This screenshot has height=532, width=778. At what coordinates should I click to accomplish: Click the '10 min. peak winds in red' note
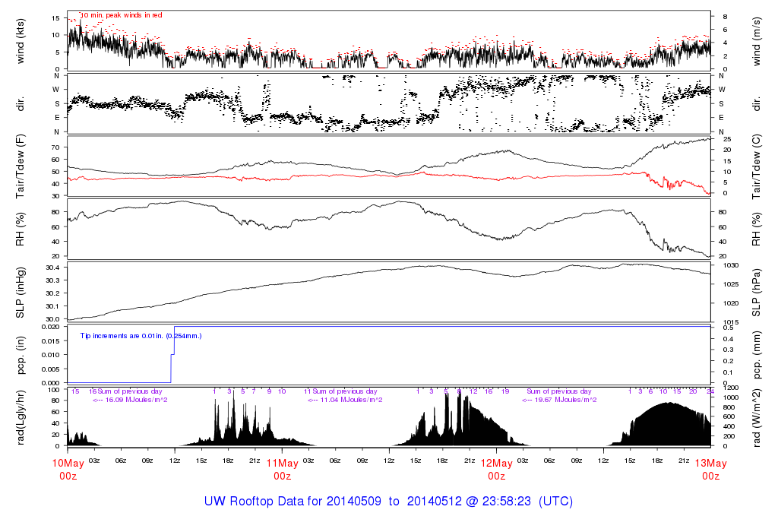click(121, 14)
